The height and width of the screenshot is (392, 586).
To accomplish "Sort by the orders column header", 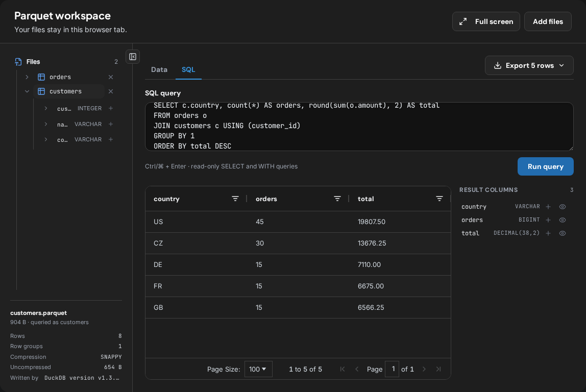I will pos(266,199).
